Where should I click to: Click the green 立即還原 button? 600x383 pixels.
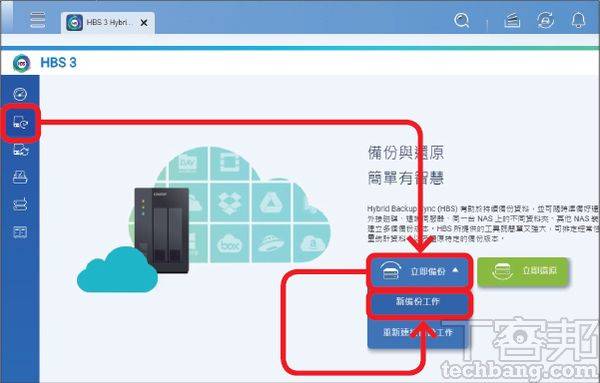523,271
